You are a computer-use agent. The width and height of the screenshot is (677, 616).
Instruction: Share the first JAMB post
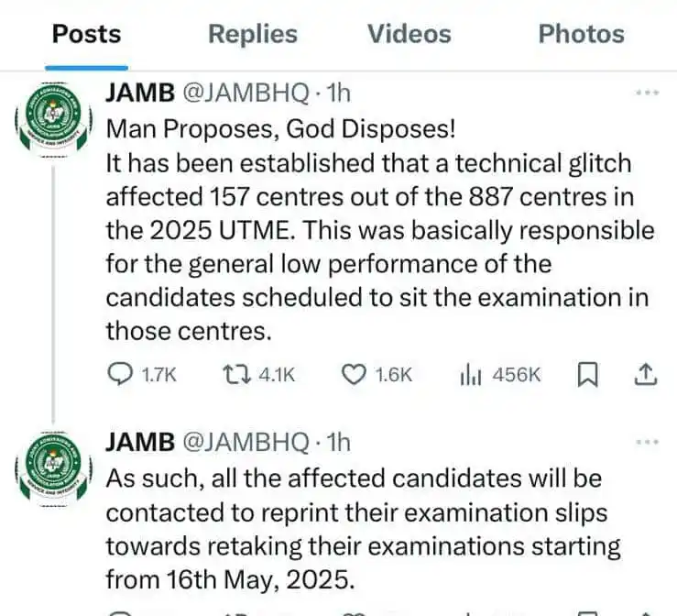(x=646, y=375)
